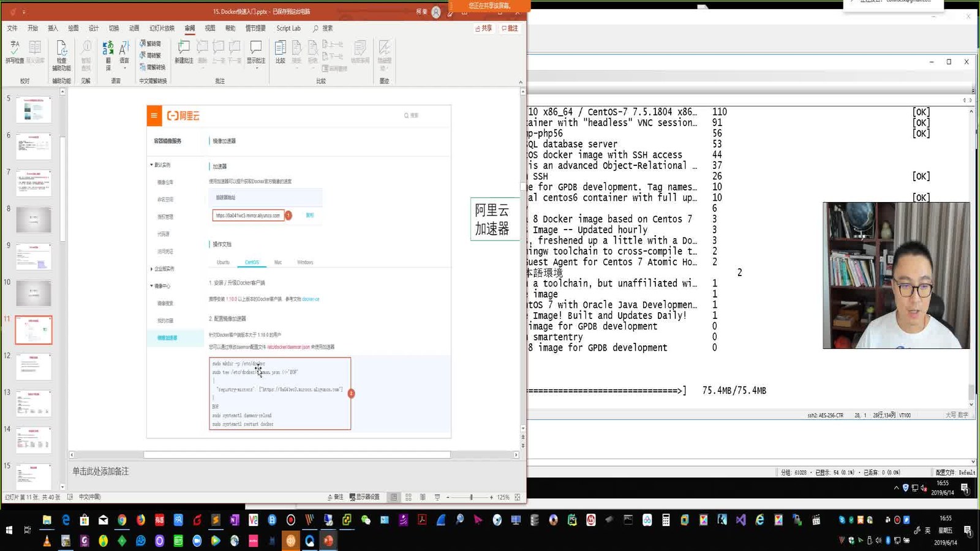Click the account avatar in title bar

(x=436, y=12)
